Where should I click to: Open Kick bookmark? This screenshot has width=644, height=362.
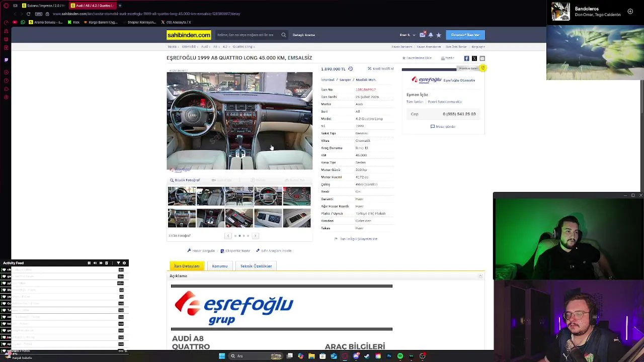tap(73, 22)
